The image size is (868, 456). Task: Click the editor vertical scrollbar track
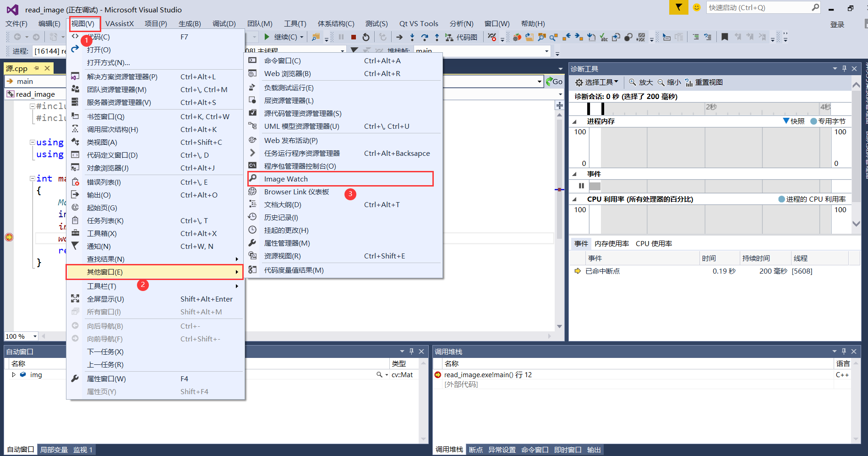(559, 220)
